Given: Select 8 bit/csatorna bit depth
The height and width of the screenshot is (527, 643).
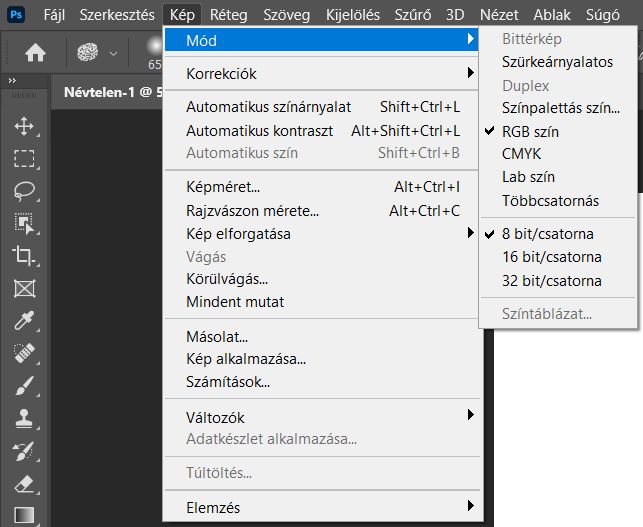Looking at the screenshot, I should 547,234.
